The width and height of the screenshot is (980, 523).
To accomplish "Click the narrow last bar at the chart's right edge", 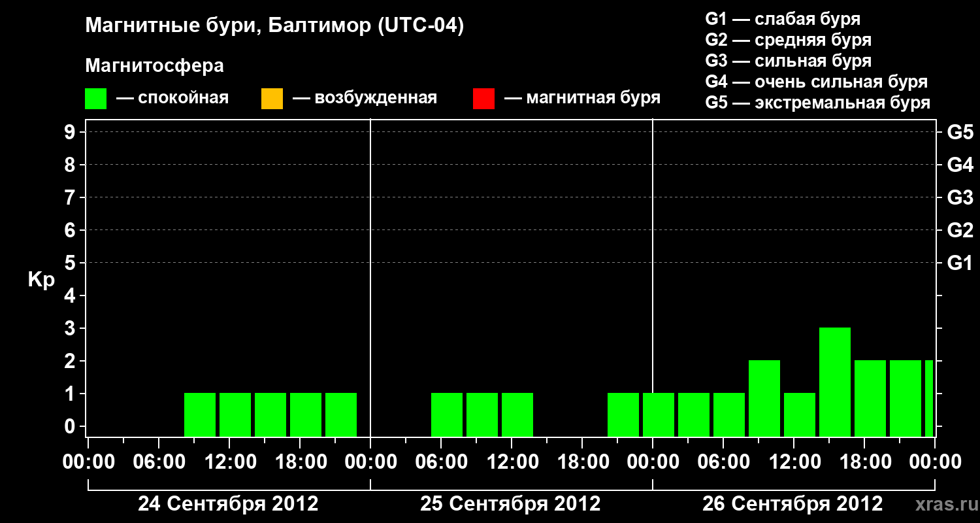I will click(929, 398).
